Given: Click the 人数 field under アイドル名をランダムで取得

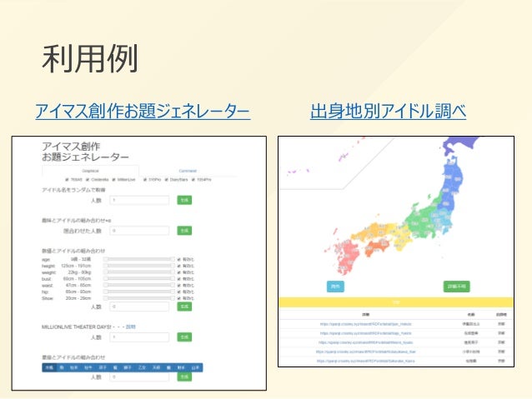Looking at the screenshot, I should (139, 201).
